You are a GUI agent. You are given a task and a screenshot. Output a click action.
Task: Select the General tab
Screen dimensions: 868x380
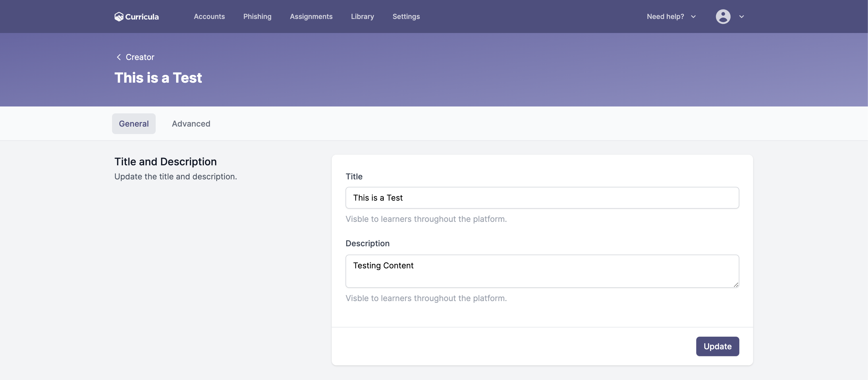134,123
